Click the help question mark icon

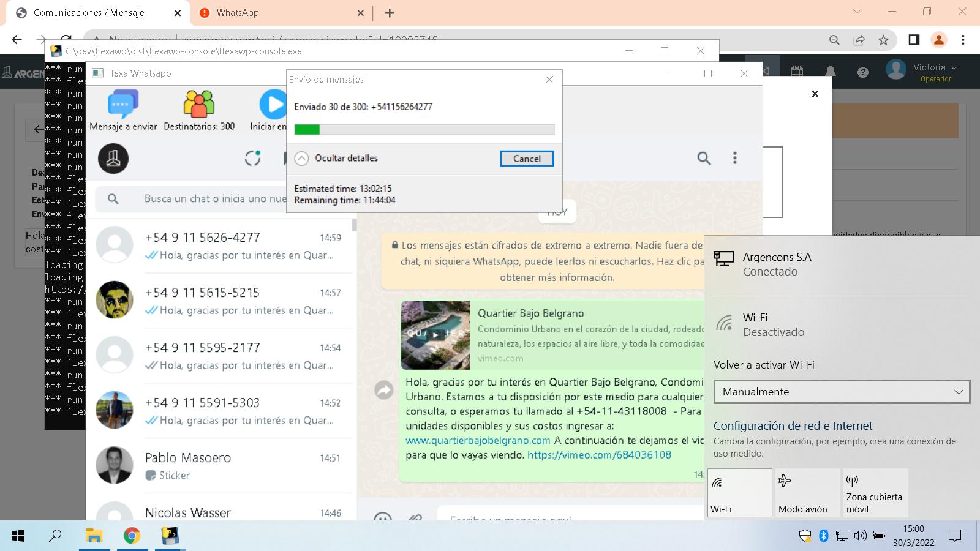(x=863, y=72)
